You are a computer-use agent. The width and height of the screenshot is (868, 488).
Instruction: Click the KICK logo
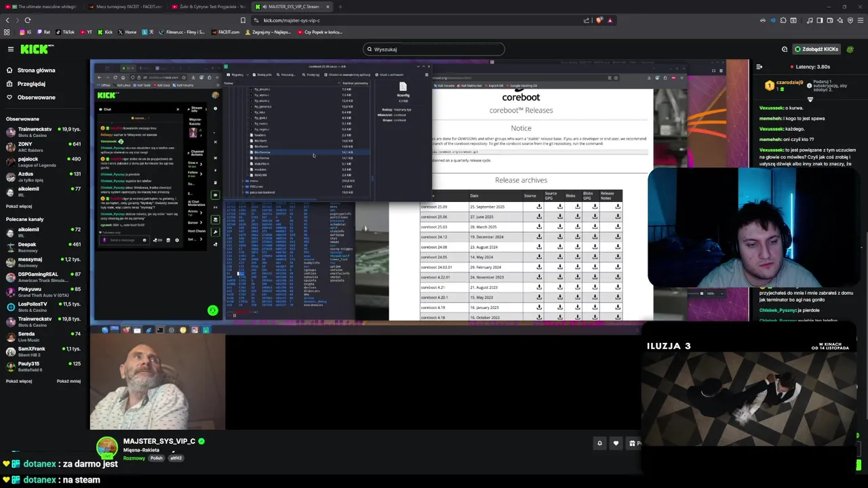pos(37,49)
